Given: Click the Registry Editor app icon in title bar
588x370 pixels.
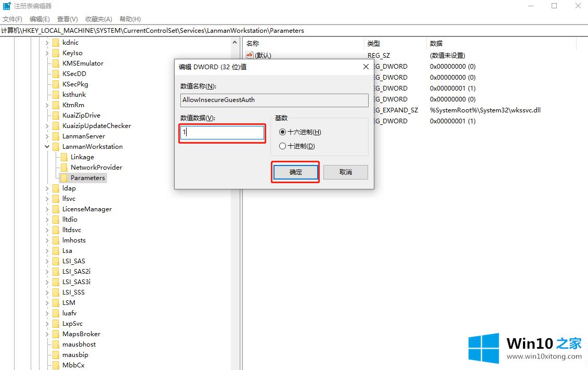Looking at the screenshot, I should [x=6, y=6].
